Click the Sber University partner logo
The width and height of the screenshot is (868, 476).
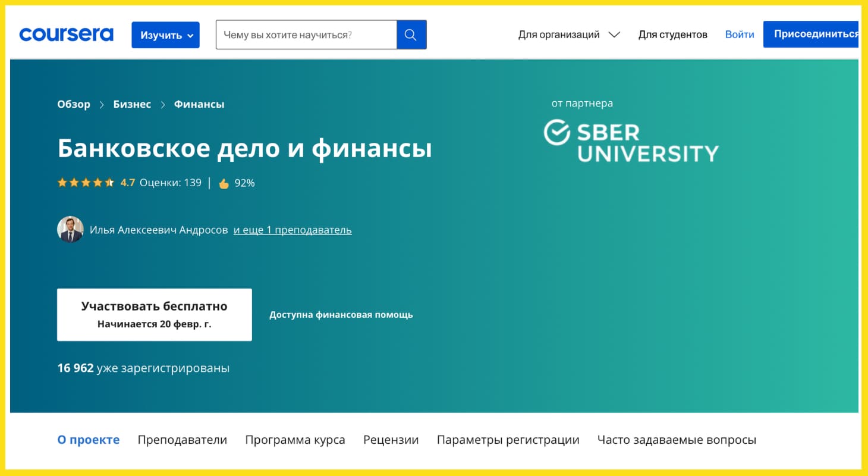tap(631, 141)
